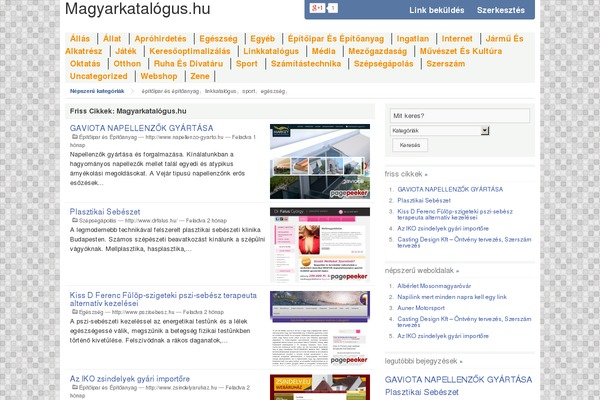
Task: Open the Auner Motorsport link
Action: coord(421,308)
